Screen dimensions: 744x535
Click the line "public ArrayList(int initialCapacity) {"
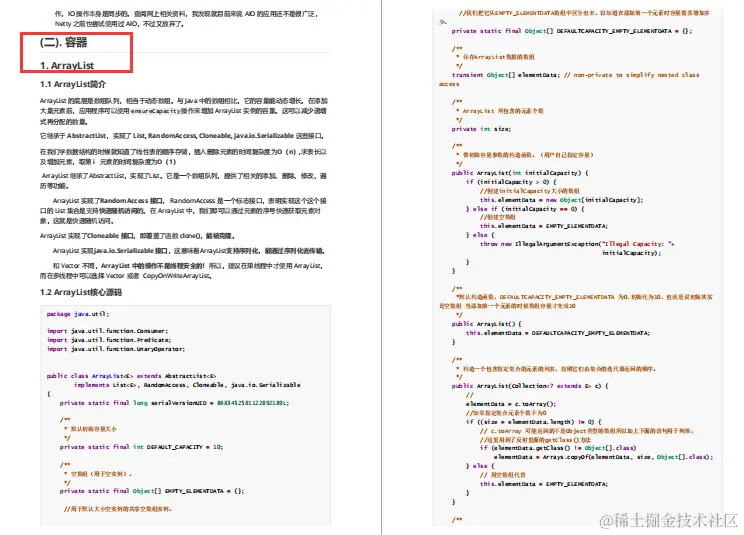pyautogui.click(x=520, y=173)
